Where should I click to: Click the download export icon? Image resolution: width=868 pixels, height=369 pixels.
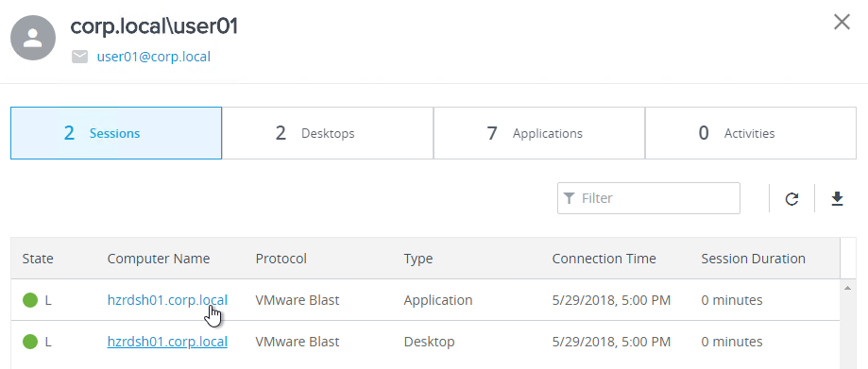pos(837,198)
